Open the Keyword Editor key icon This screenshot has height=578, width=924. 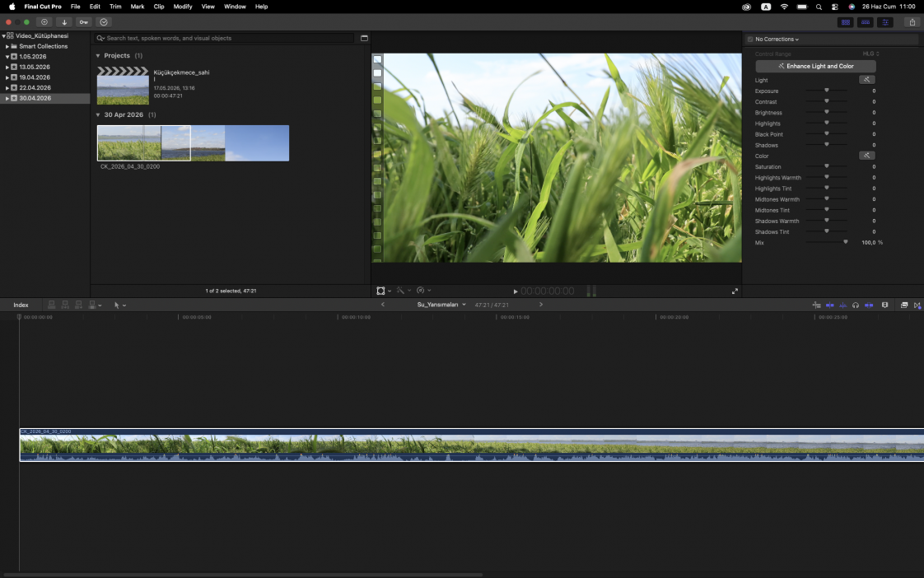click(x=84, y=21)
